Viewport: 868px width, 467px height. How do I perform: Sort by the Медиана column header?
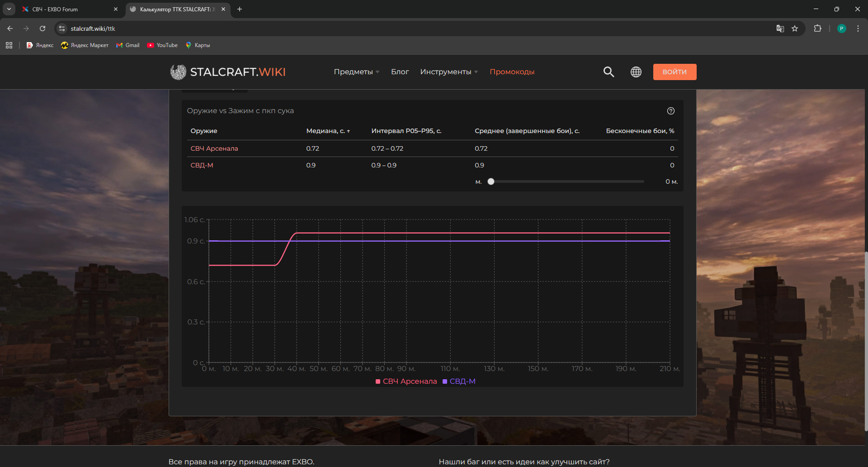pos(328,131)
